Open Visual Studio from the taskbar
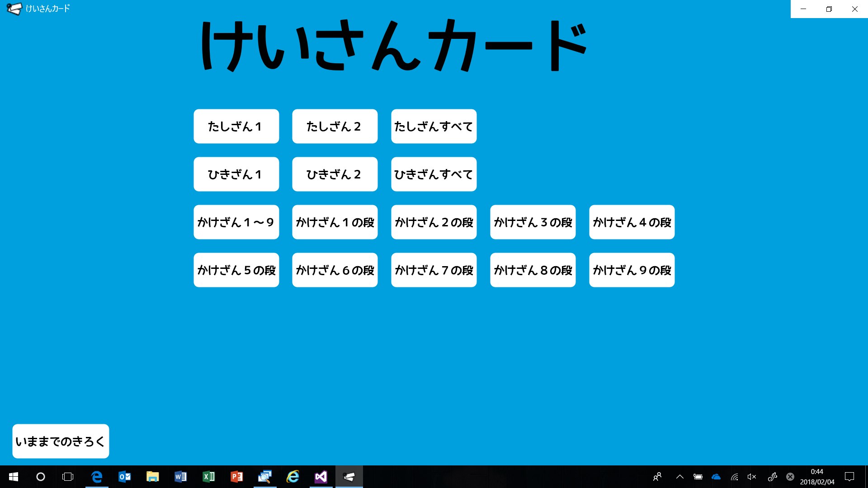 point(321,477)
